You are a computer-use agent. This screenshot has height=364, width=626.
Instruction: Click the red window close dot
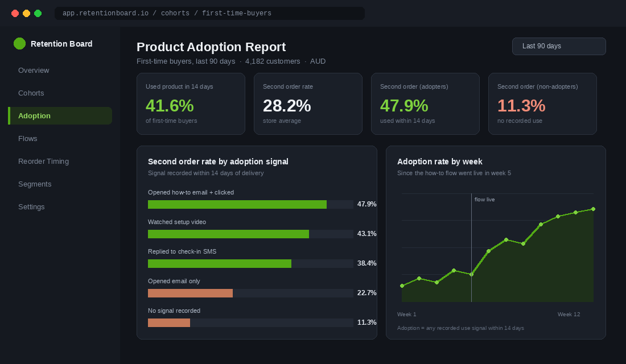[x=15, y=13]
